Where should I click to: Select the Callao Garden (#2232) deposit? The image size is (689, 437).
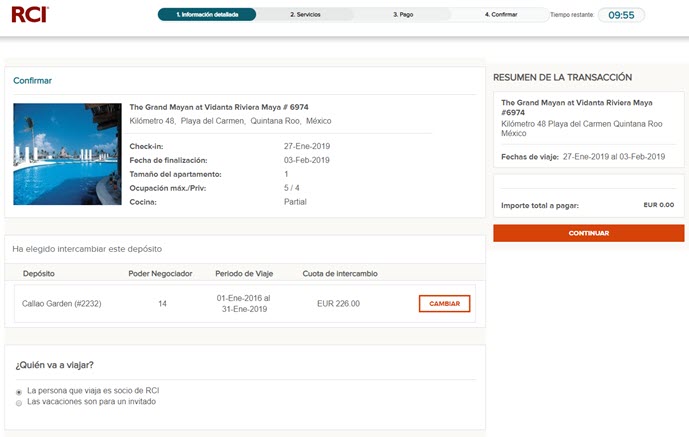click(x=62, y=303)
